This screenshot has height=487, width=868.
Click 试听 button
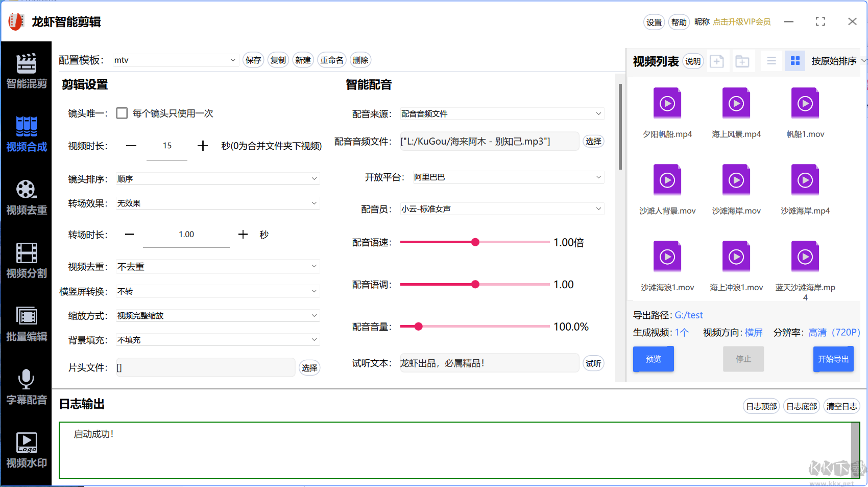pyautogui.click(x=593, y=363)
